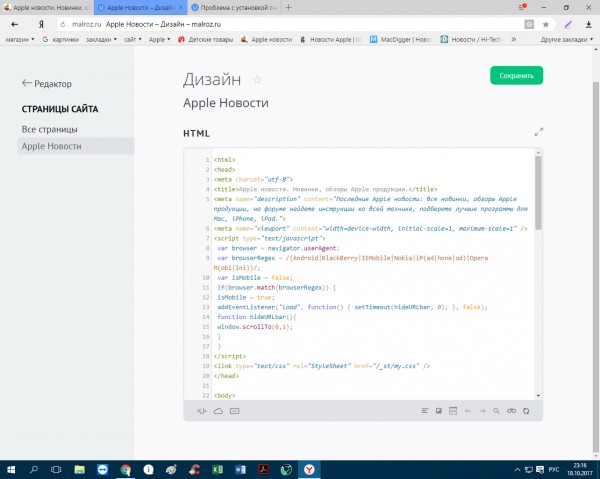Screen dimensions: 600x479
Task: Open Windows Start menu
Action: [11, 469]
